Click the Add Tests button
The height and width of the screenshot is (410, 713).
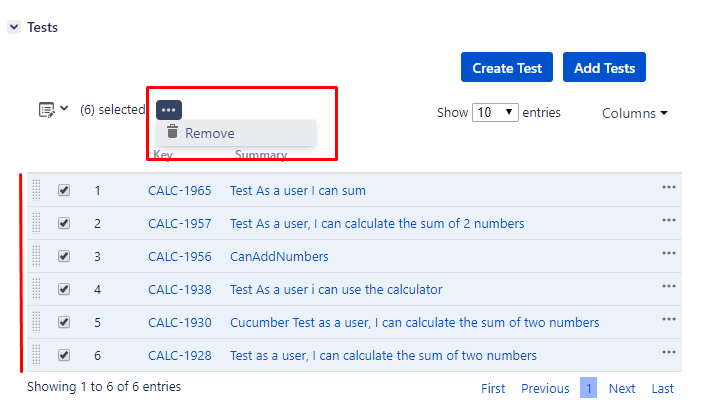coord(604,67)
